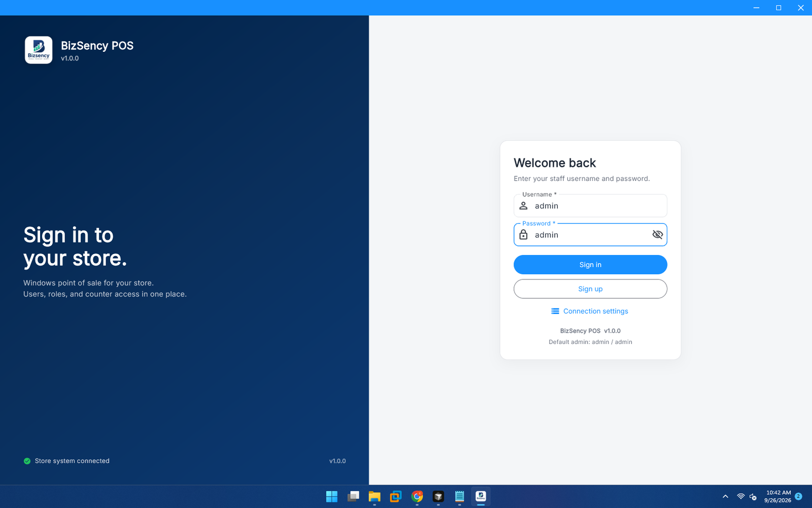
Task: Click the blue Sign in button
Action: pyautogui.click(x=590, y=265)
